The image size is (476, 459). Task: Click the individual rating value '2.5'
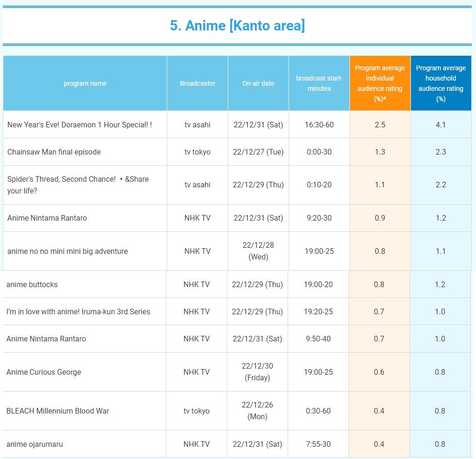coord(380,125)
